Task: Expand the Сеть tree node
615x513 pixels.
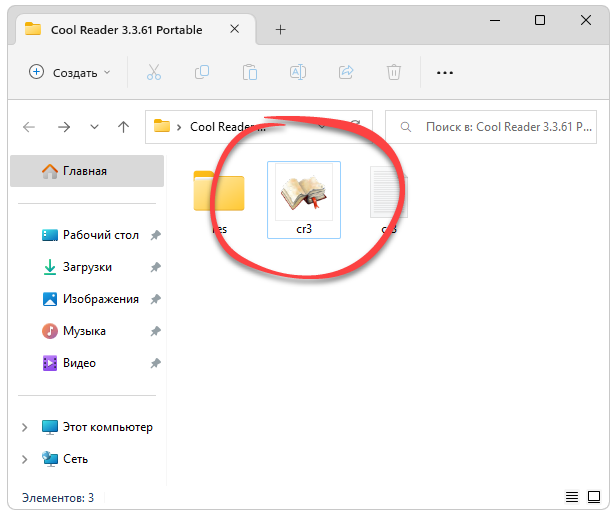Action: point(25,459)
